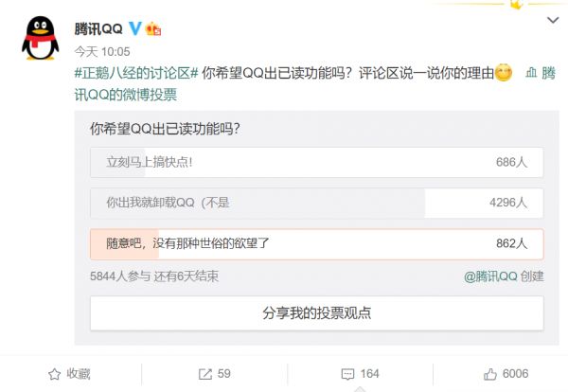This screenshot has width=568, height=392.
Task: Click the blue verified V badge
Action: tap(135, 28)
